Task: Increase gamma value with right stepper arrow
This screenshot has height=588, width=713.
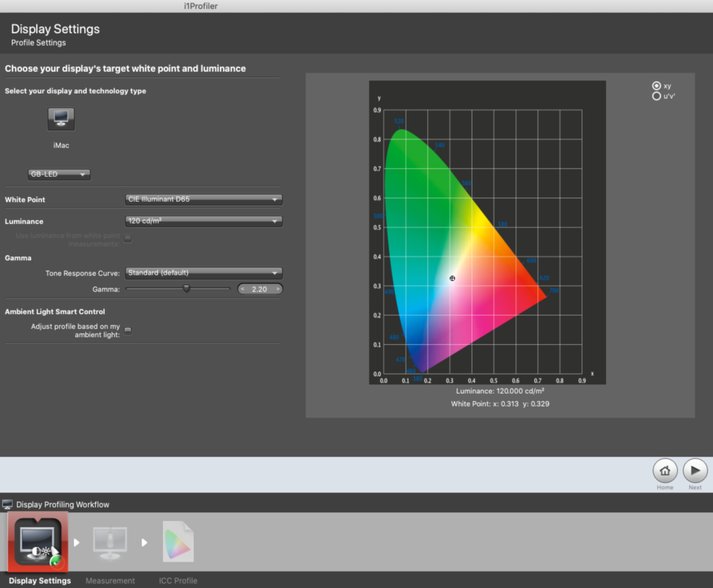Action: pos(278,289)
